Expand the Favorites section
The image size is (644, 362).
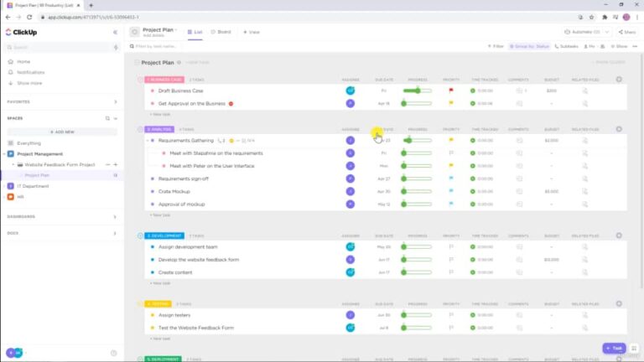click(115, 101)
